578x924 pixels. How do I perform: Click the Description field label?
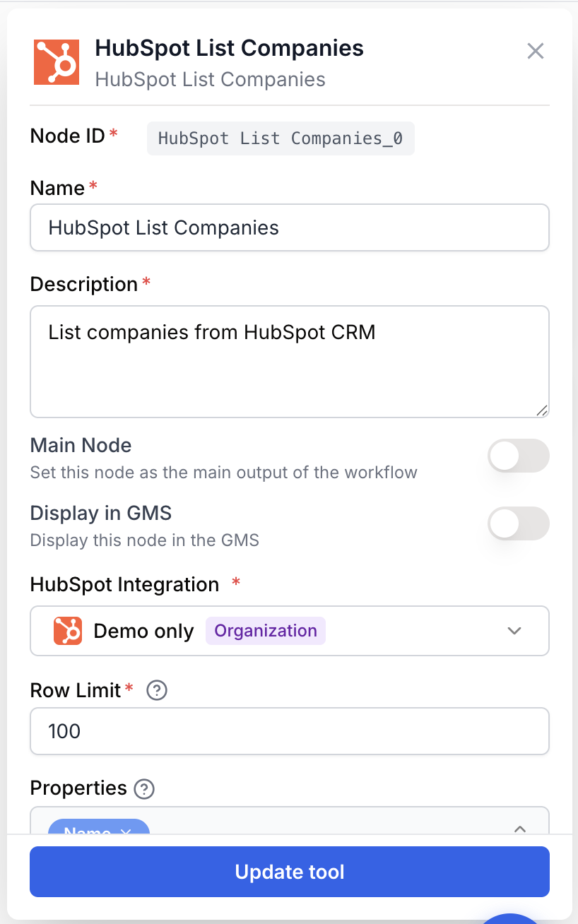coord(84,284)
